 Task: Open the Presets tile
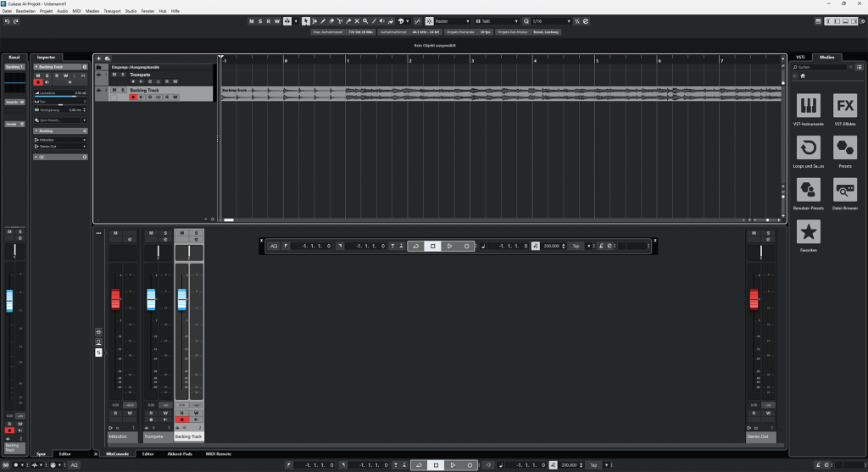(845, 147)
